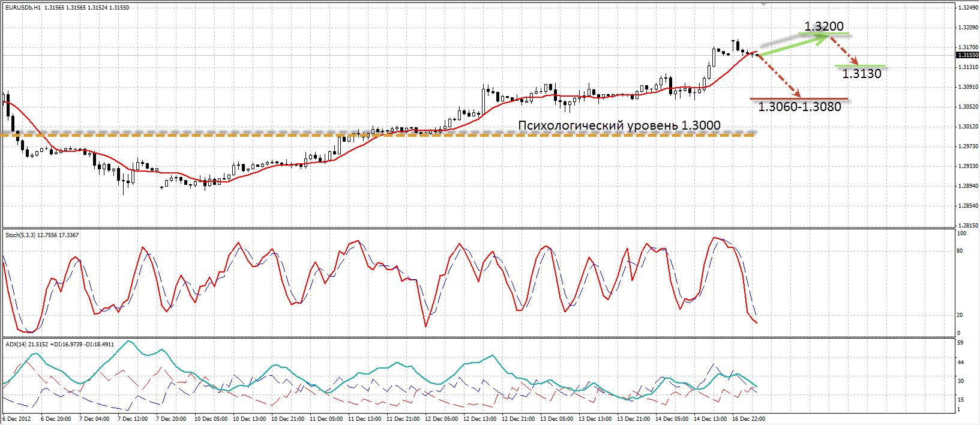Click the '16 Dec 22:00' time axis label
The width and height of the screenshot is (980, 425).
coord(748,419)
